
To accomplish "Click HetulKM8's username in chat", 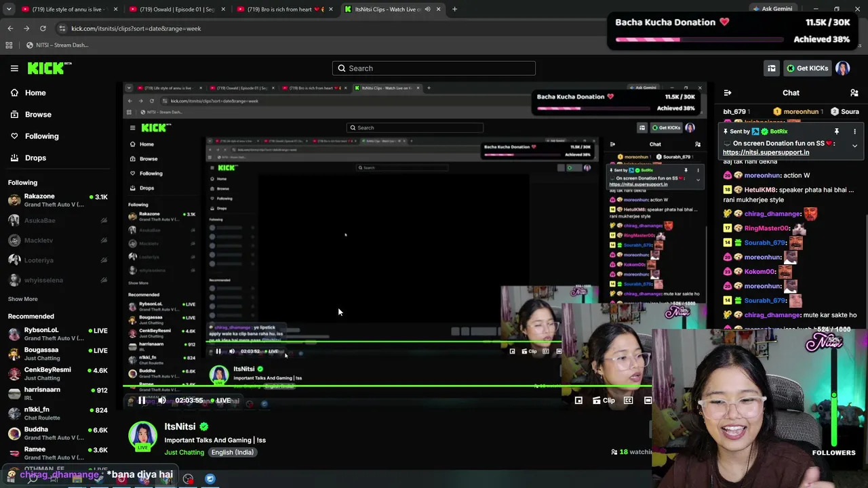I will [x=759, y=190].
